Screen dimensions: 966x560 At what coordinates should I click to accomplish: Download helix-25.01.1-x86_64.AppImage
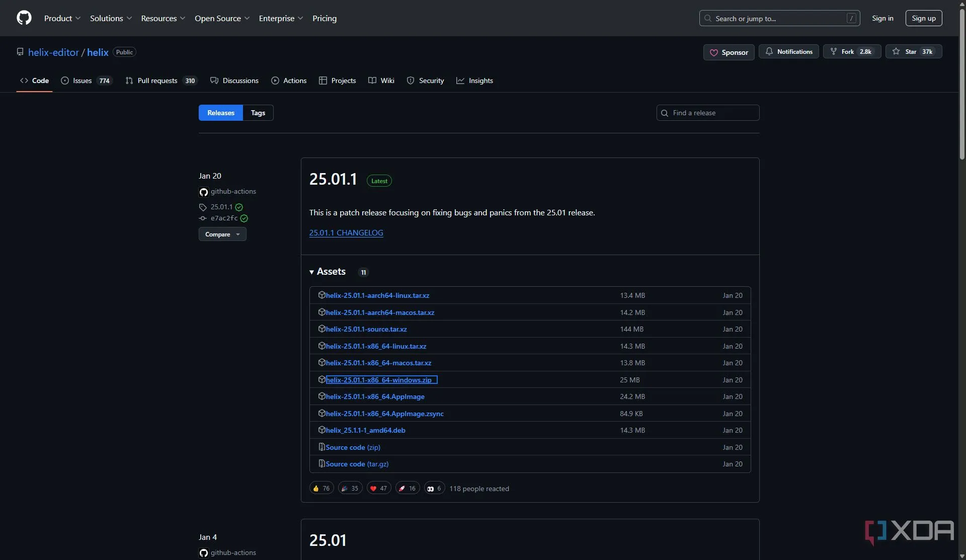(375, 396)
